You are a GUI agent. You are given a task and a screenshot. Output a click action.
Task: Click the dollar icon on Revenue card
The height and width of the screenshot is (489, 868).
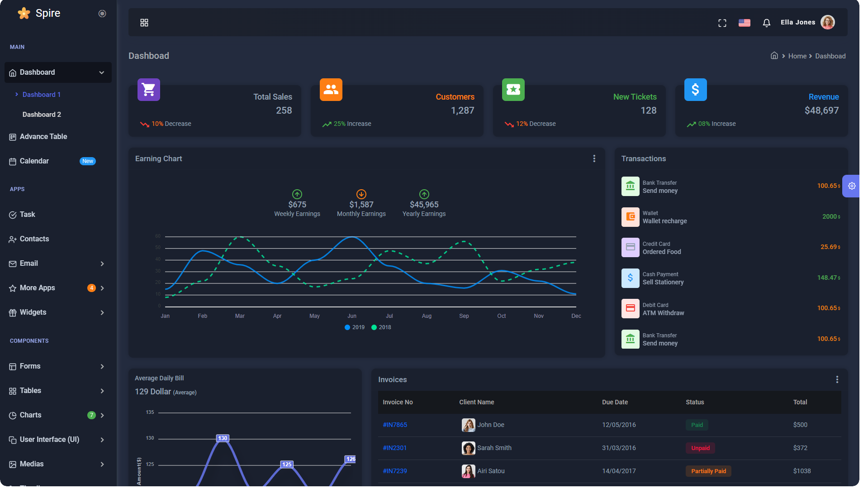(x=695, y=89)
